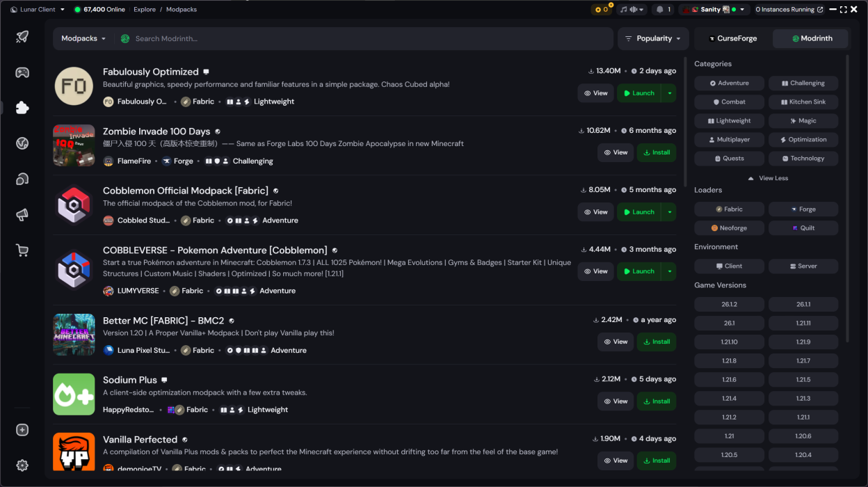Open the gamepad icon in left sidebar
The width and height of the screenshot is (868, 487).
coord(22,72)
